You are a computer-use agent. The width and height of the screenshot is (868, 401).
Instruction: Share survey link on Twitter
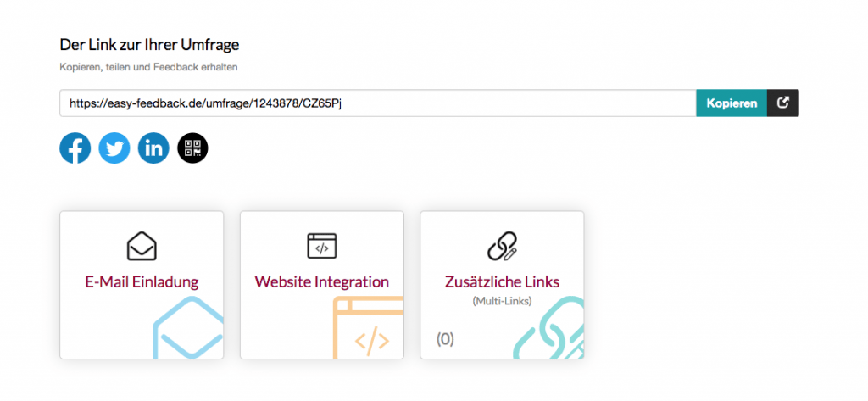[114, 148]
